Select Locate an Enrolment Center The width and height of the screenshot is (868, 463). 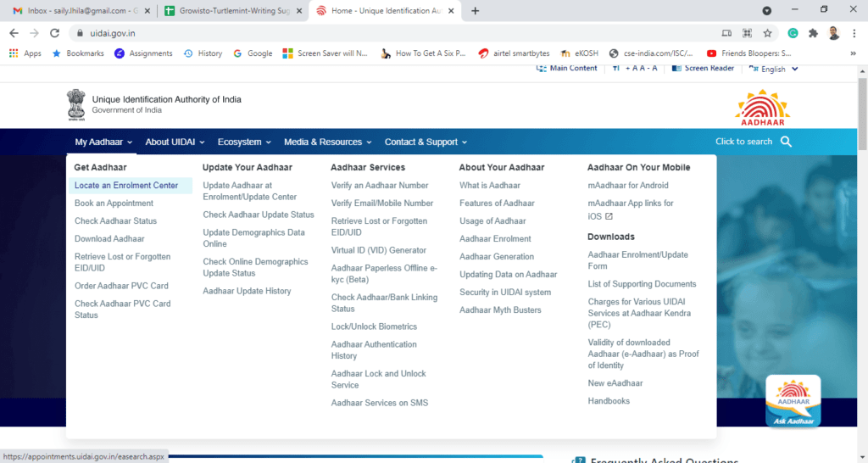[x=126, y=186]
